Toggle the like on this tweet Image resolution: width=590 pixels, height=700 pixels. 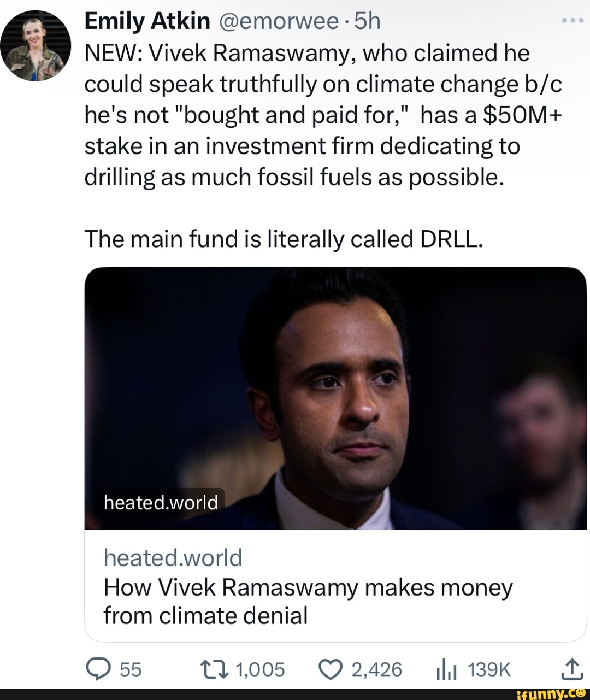click(x=329, y=668)
